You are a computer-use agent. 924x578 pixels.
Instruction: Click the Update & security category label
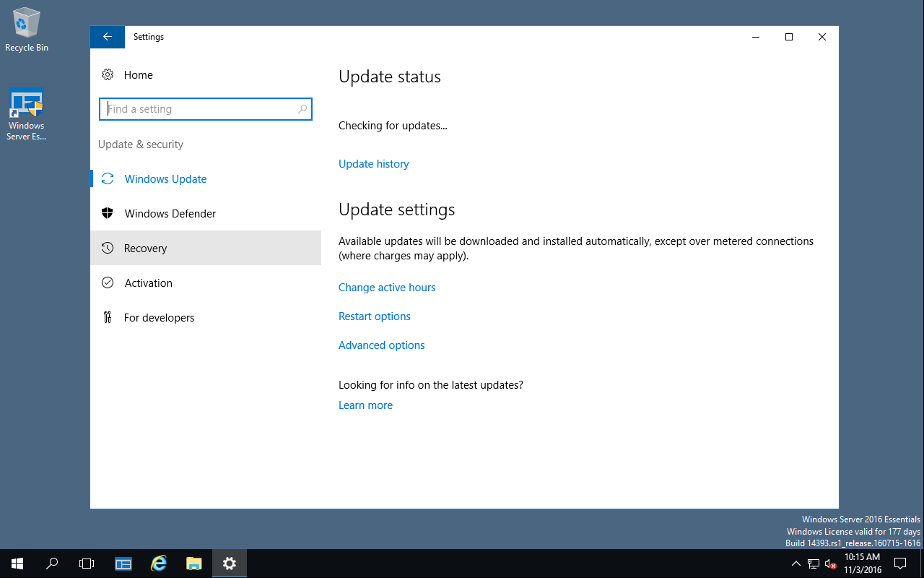click(141, 144)
